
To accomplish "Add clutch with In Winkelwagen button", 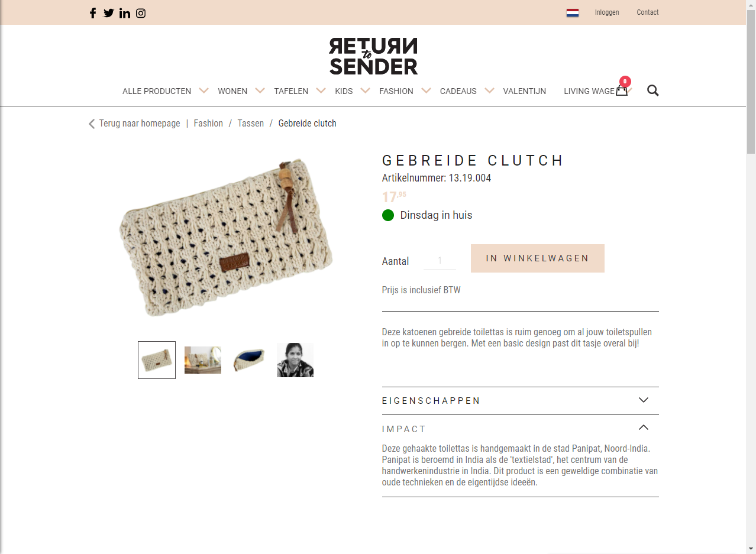I will (537, 258).
